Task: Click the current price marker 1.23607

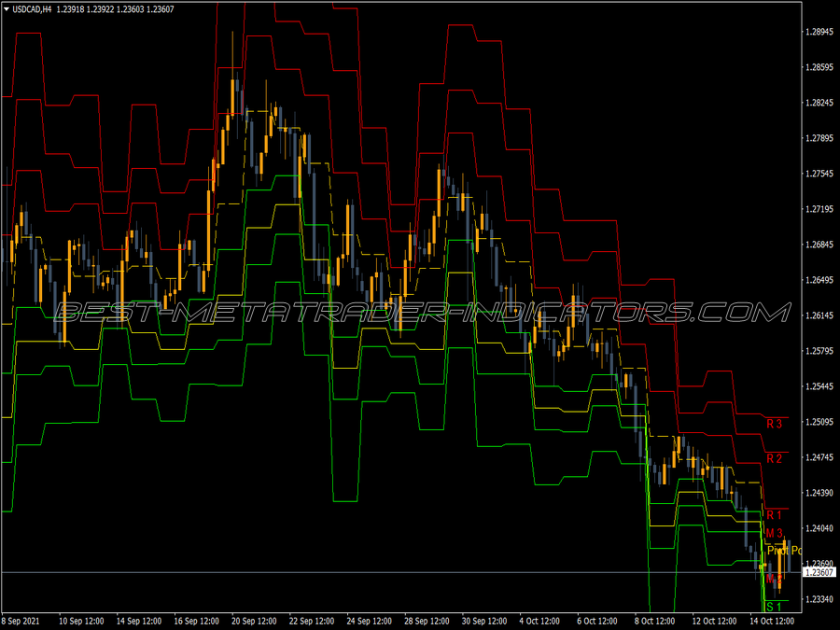Action: pos(819,573)
